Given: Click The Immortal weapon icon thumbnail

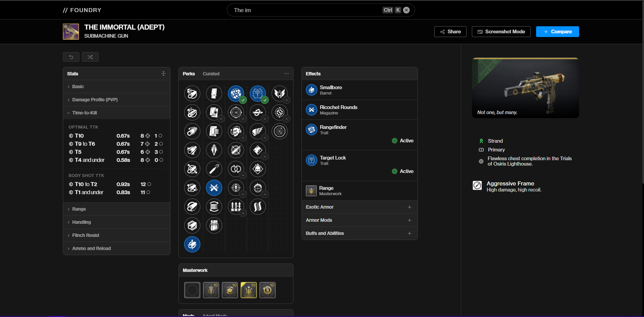Looking at the screenshot, I should (71, 32).
